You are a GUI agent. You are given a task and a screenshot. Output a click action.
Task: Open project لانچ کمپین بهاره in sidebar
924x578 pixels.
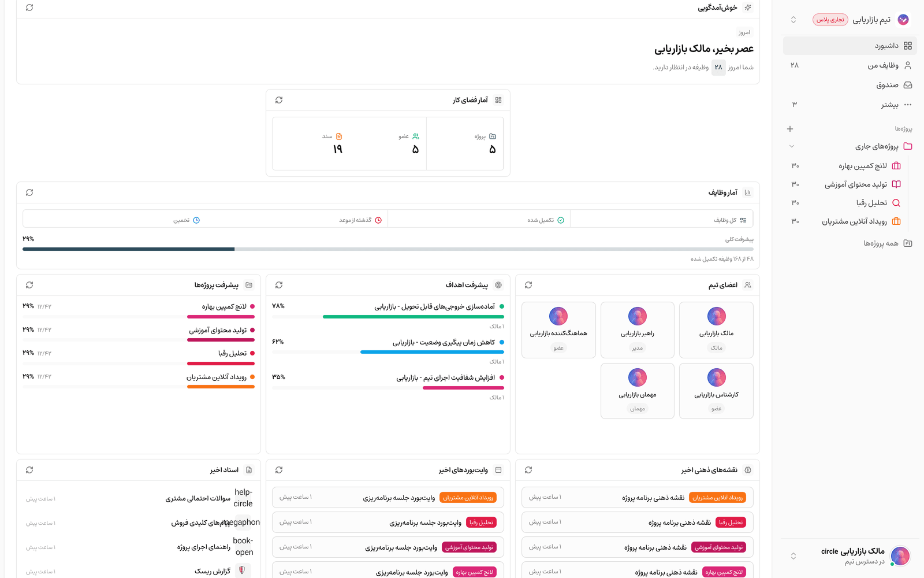pos(845,166)
